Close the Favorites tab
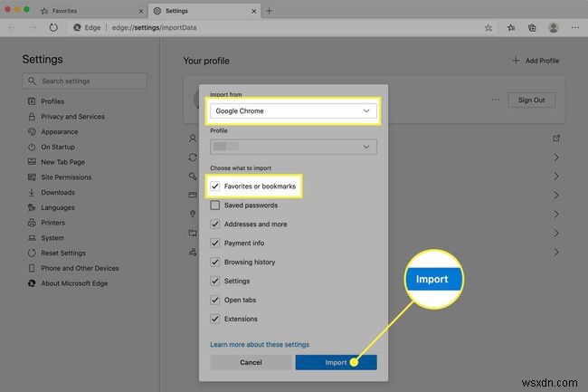Screen dimensions: 588x392 pyautogui.click(x=140, y=11)
